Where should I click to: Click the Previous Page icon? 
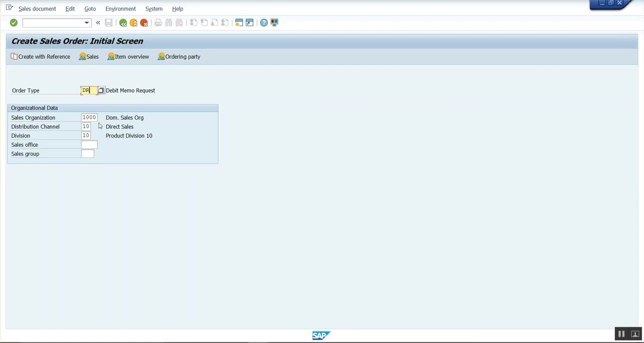pyautogui.click(x=204, y=23)
